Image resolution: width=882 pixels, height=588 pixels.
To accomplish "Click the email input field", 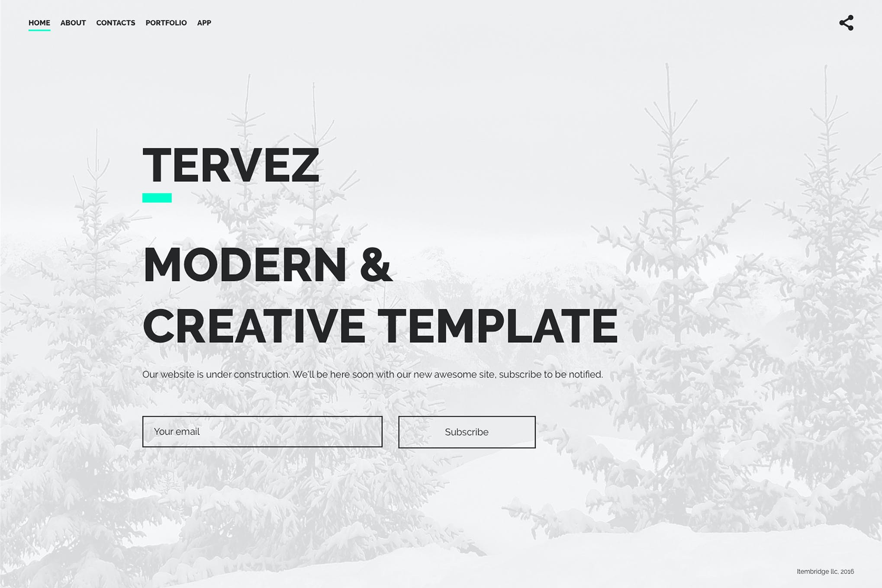I will click(x=261, y=433).
